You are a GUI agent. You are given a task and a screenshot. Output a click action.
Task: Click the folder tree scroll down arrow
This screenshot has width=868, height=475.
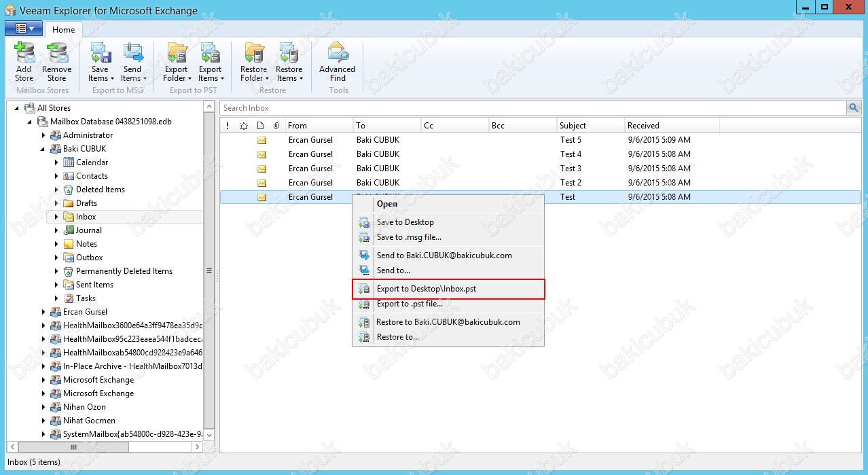click(209, 435)
